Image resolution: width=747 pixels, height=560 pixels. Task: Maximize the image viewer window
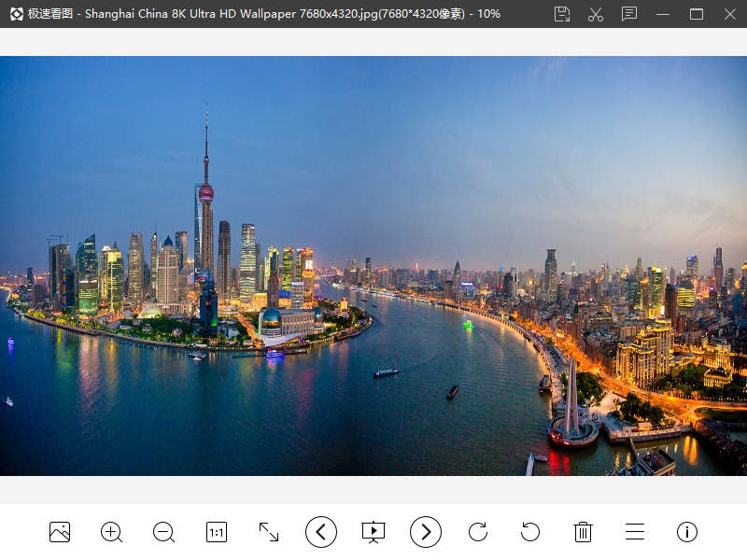(697, 14)
